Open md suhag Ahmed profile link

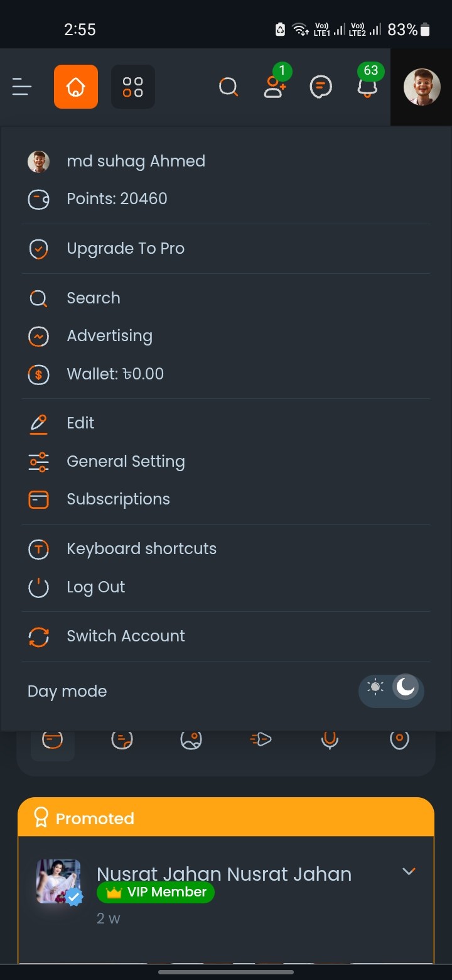(136, 161)
